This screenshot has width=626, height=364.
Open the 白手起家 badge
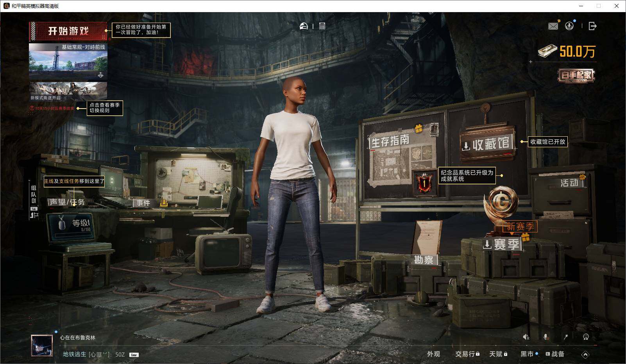tap(576, 75)
